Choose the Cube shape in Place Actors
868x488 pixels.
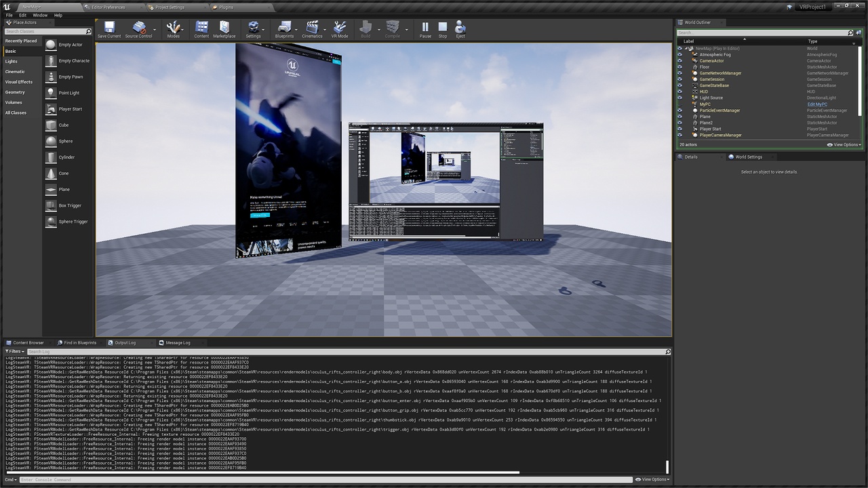(x=68, y=125)
